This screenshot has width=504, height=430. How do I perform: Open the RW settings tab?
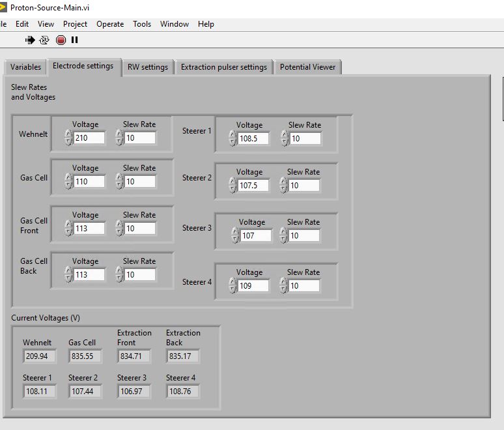click(x=148, y=67)
